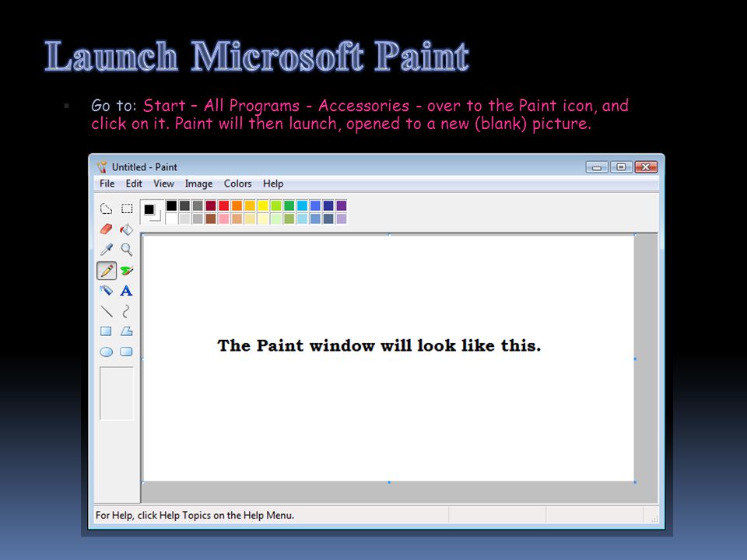
Task: Pick the lavender palette swatch
Action: coord(341,219)
